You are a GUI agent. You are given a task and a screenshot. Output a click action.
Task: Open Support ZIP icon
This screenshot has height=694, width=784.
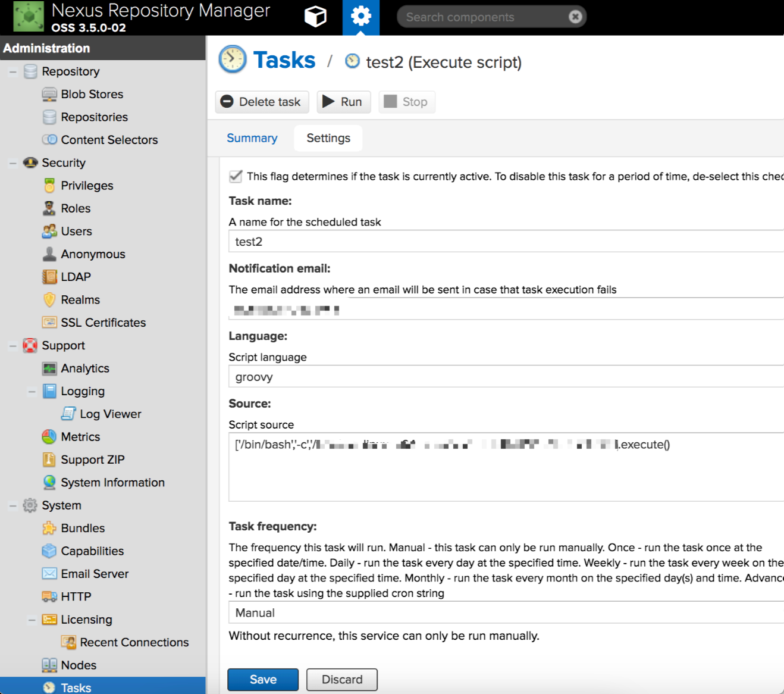click(49, 459)
